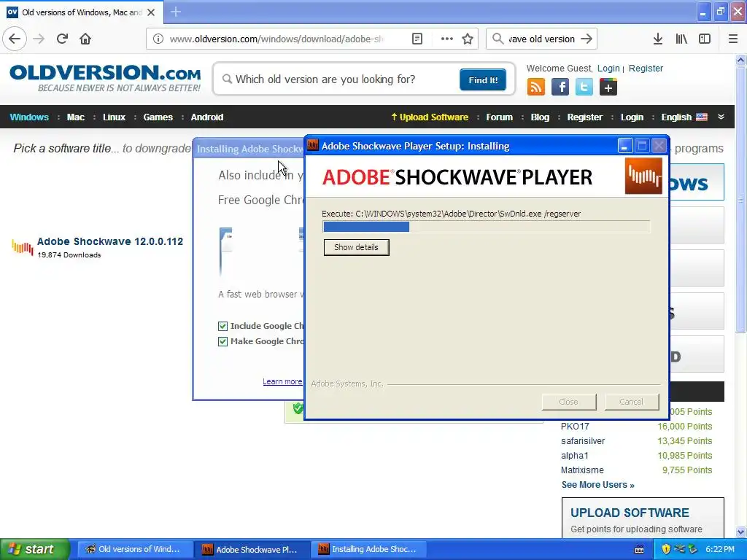Click the keyboard icon in system tray
The width and height of the screenshot is (747, 560).
pos(639,550)
